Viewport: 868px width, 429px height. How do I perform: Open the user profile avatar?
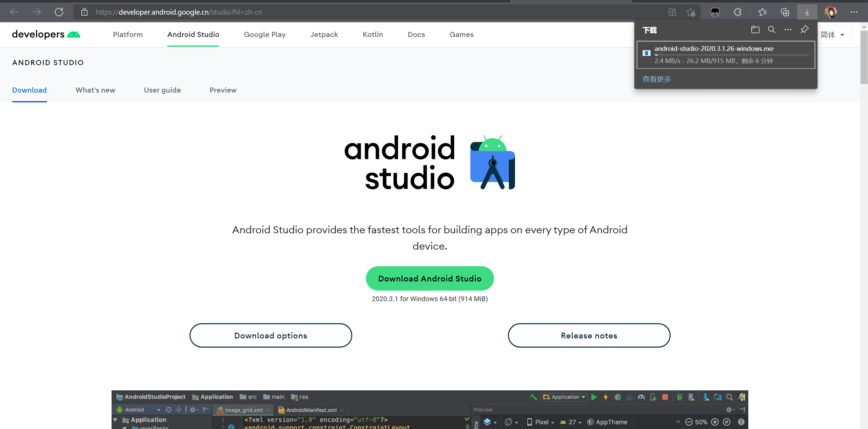[831, 12]
